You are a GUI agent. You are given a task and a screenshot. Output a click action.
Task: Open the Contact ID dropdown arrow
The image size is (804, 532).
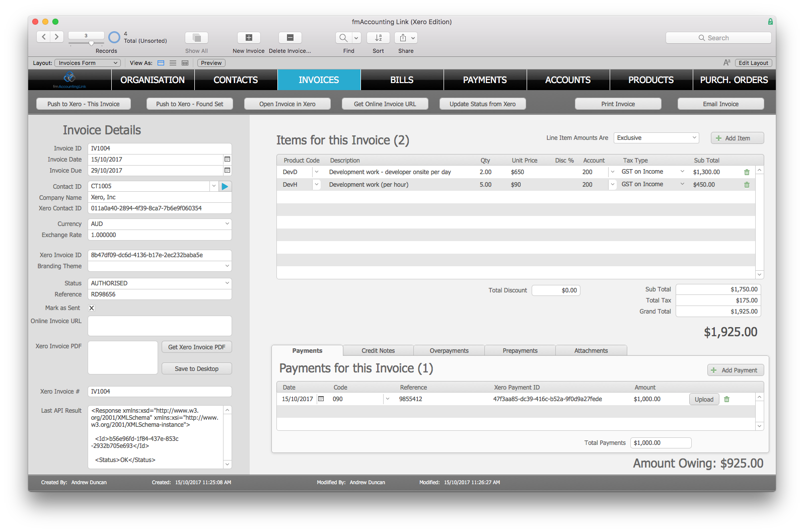(x=214, y=186)
